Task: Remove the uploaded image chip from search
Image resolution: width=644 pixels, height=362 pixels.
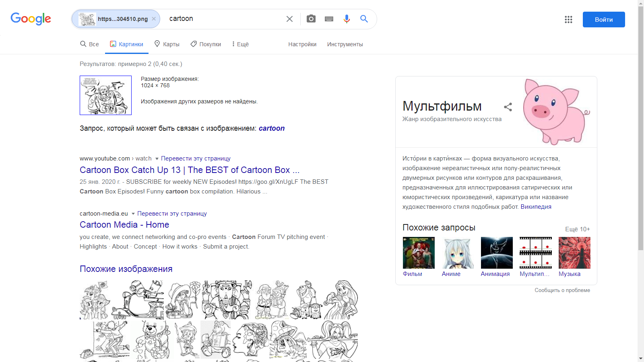Action: (154, 19)
